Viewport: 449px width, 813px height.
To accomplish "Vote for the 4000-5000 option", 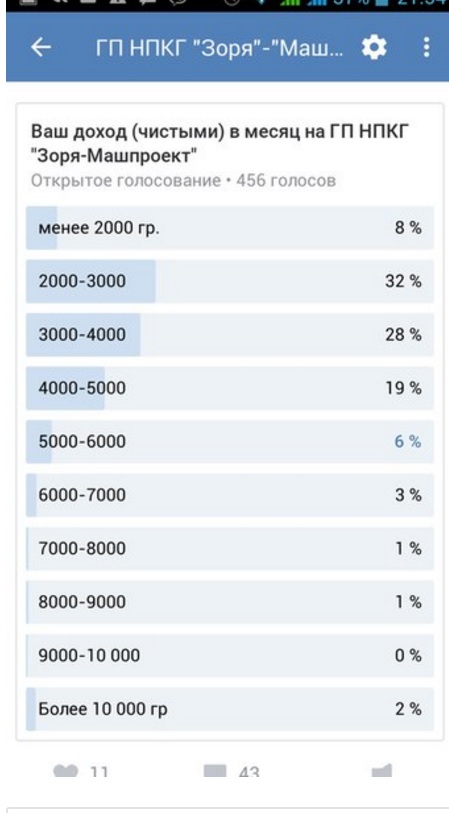I will [230, 388].
